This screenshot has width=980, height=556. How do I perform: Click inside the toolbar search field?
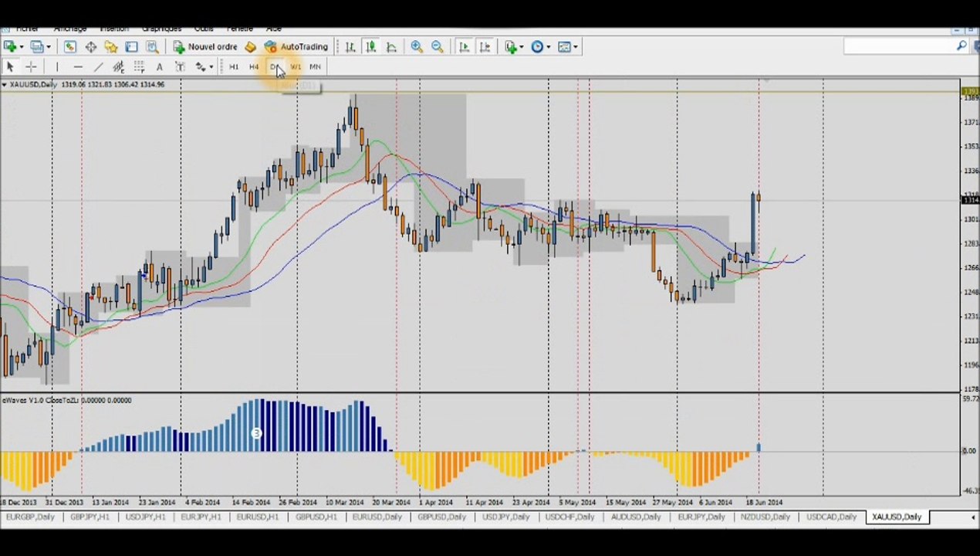tap(899, 46)
